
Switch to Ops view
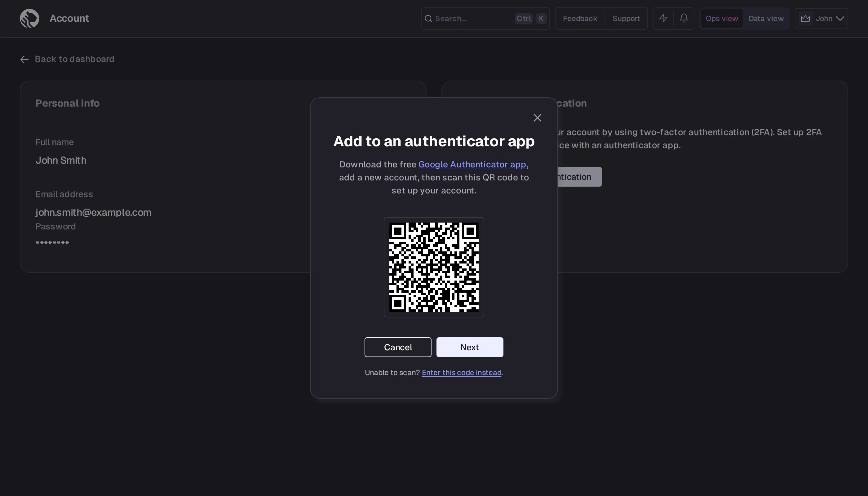[x=721, y=18]
